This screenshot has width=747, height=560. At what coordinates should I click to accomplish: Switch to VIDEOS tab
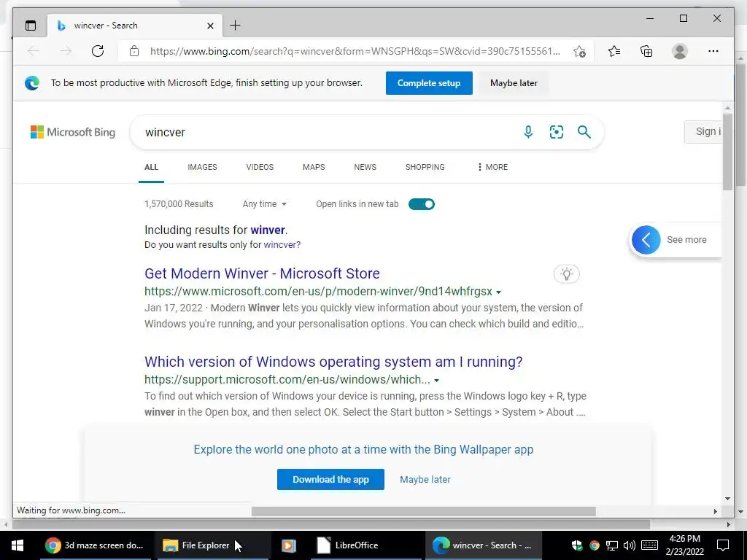tap(260, 167)
